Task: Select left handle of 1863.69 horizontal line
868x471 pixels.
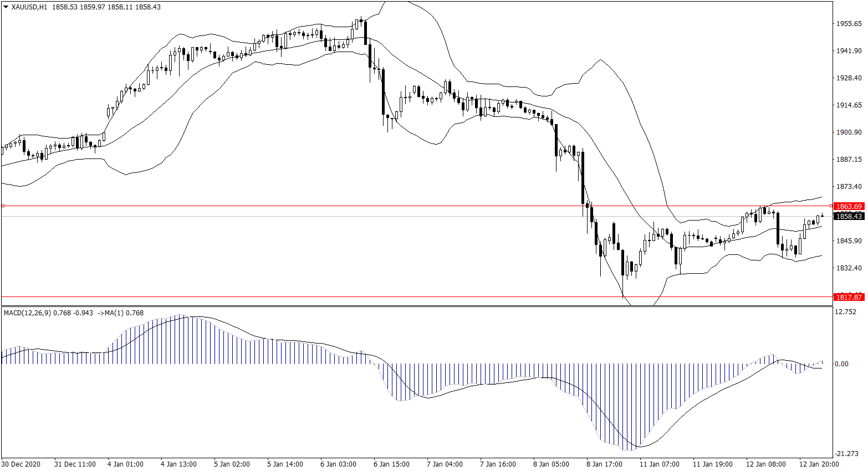Action: click(x=3, y=206)
